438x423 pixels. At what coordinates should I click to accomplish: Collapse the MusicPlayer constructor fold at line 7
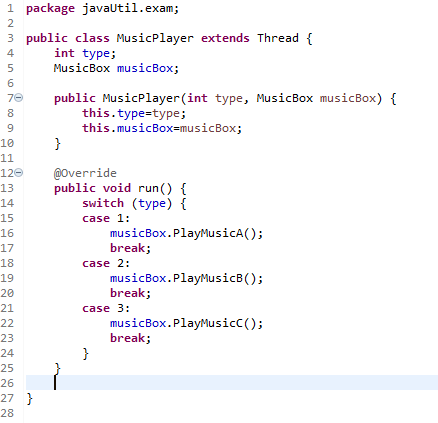coord(19,98)
